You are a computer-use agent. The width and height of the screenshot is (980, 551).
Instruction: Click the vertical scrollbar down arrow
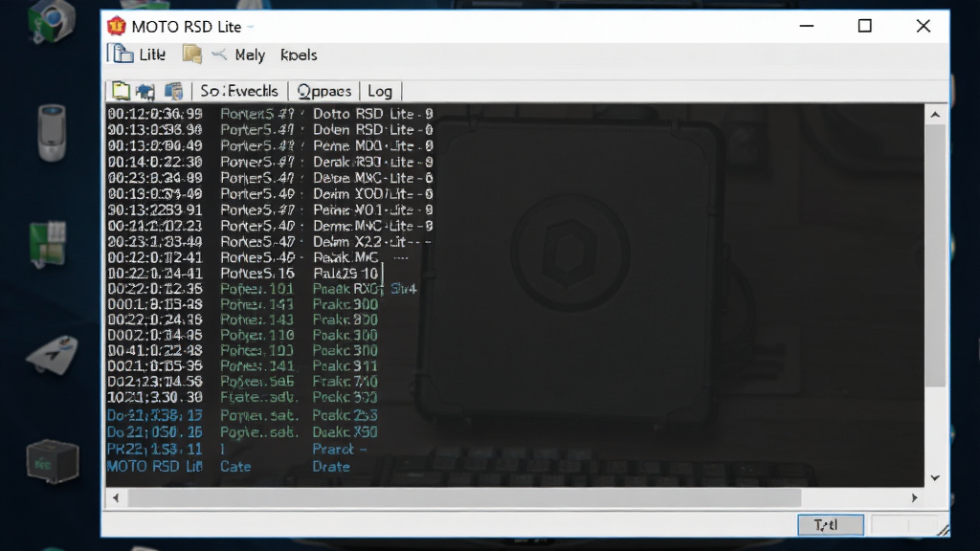tap(935, 478)
